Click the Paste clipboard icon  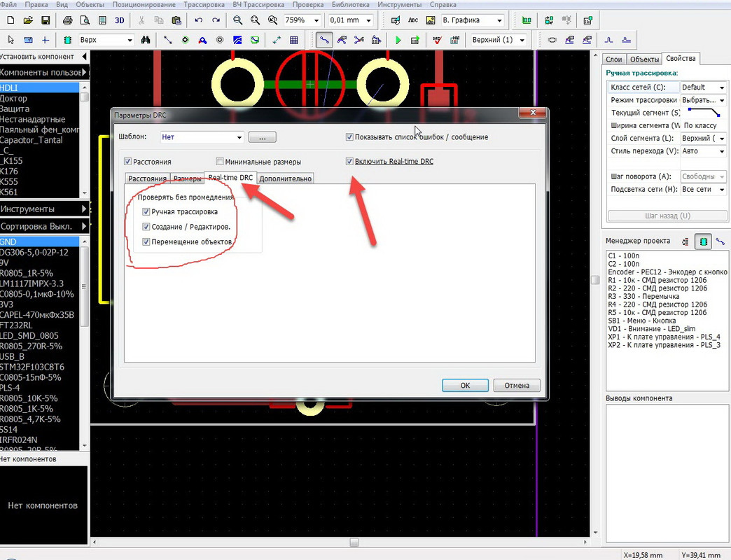click(176, 20)
